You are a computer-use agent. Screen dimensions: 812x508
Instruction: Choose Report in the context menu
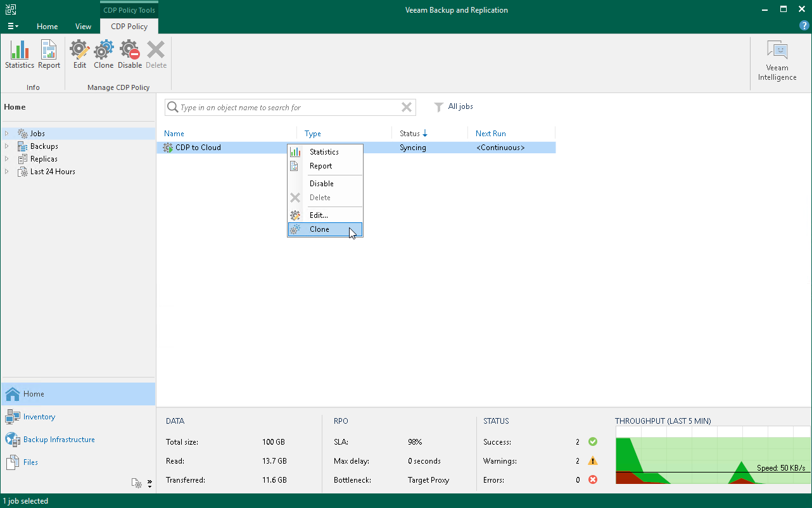click(x=325, y=166)
